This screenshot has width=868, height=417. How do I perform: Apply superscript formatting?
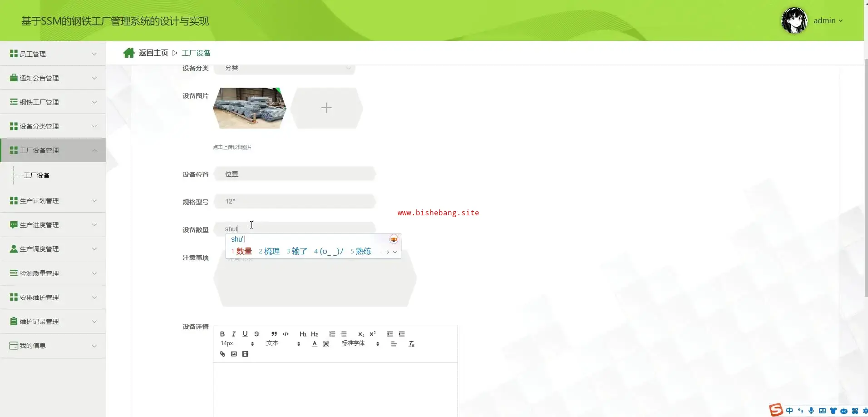coord(373,334)
